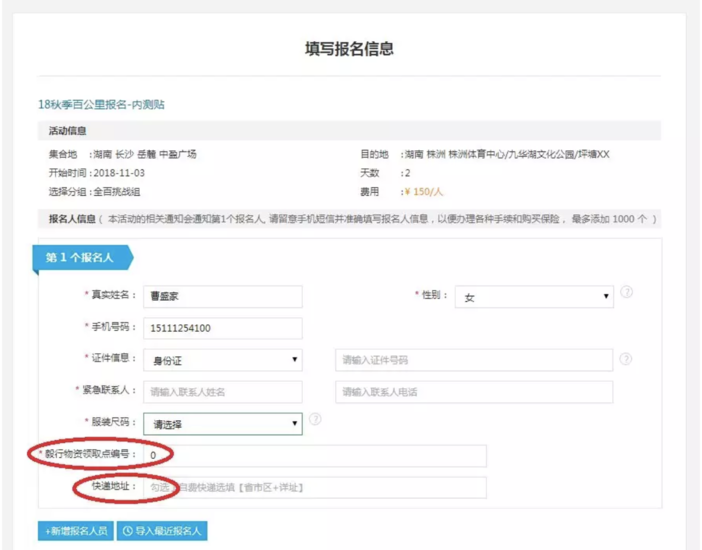Viewport: 702px width, 550px height.
Task: Click the ¥150/人 fee amount text
Action: pyautogui.click(x=423, y=191)
